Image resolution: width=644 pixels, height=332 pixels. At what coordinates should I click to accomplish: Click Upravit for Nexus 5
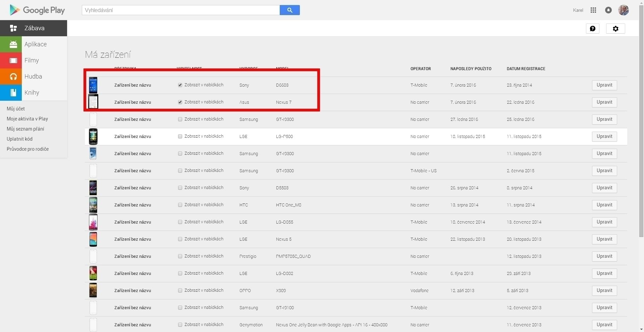tap(604, 239)
